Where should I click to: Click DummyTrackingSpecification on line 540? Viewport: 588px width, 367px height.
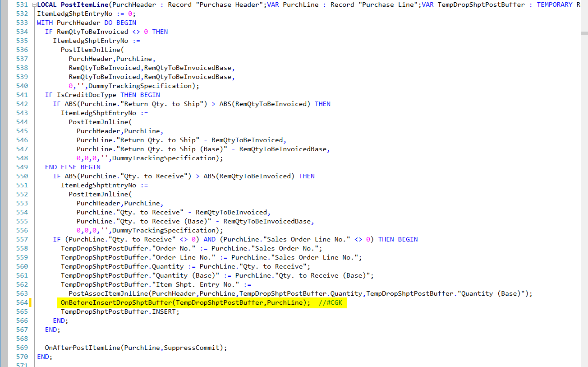point(140,86)
